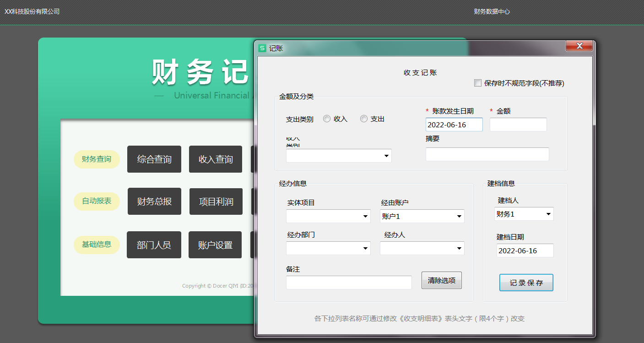Expand the 经办人 dropdown
The height and width of the screenshot is (343, 644).
[x=459, y=249]
